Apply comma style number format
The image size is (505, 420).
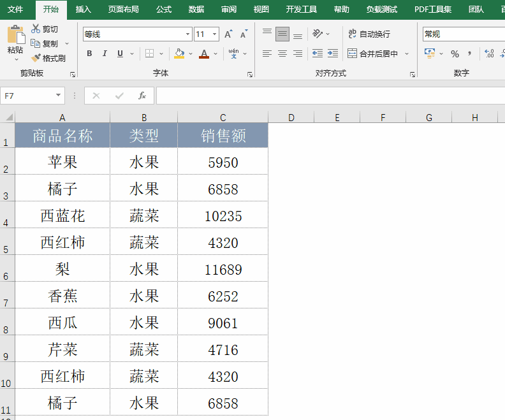click(470, 53)
